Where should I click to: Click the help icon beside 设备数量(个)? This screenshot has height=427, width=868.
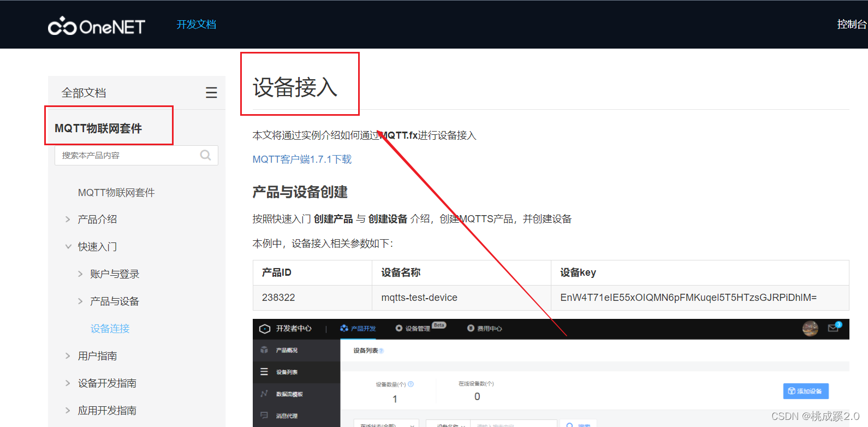point(411,384)
